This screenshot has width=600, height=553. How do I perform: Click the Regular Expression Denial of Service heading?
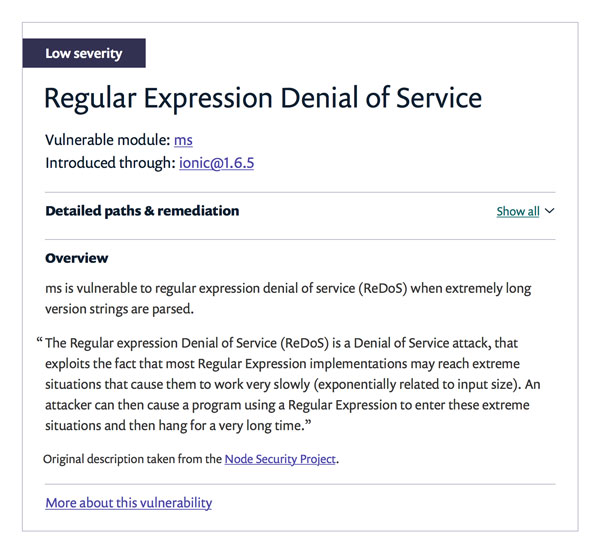[x=263, y=98]
